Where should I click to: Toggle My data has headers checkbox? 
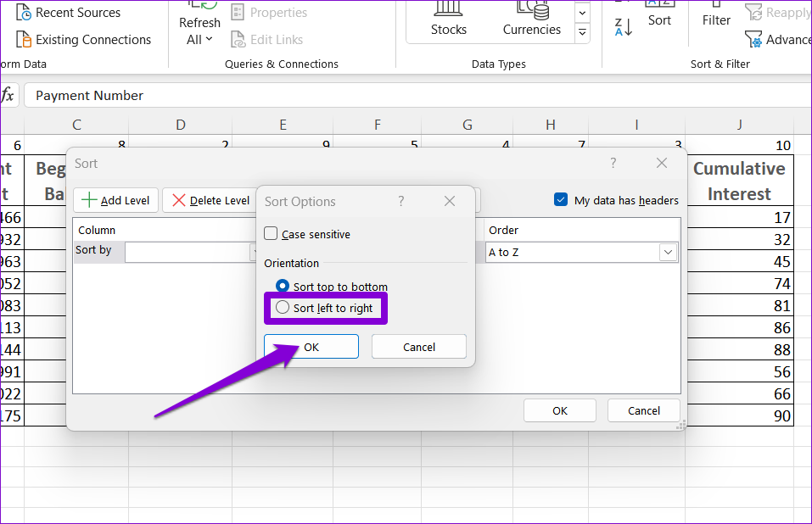click(x=561, y=200)
